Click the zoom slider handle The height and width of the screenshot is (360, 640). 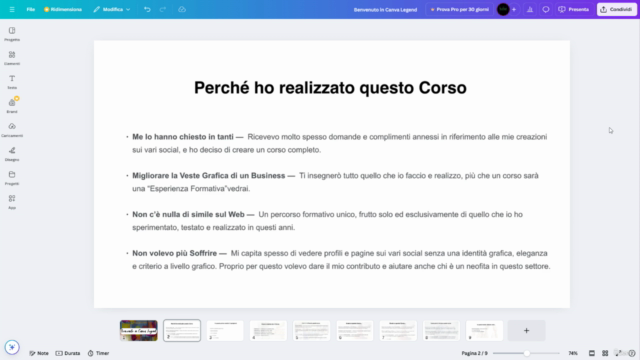click(527, 353)
